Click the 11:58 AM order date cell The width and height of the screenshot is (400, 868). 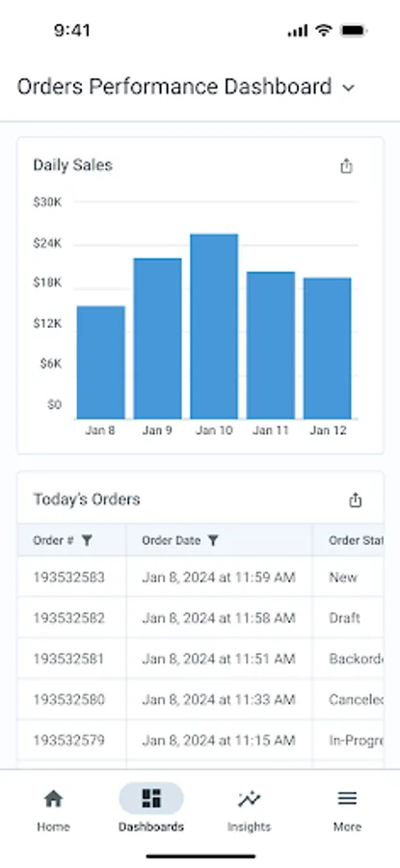point(219,618)
